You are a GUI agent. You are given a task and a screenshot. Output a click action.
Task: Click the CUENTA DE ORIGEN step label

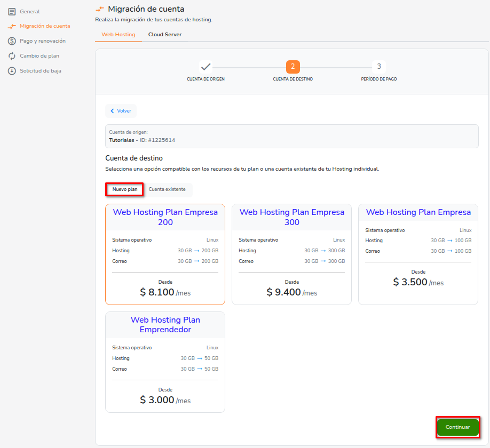[x=206, y=79]
